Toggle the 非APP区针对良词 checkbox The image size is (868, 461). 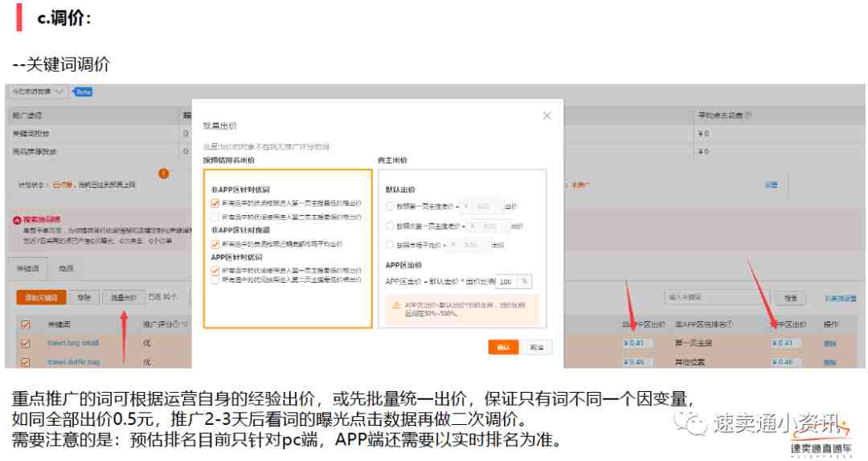click(215, 243)
